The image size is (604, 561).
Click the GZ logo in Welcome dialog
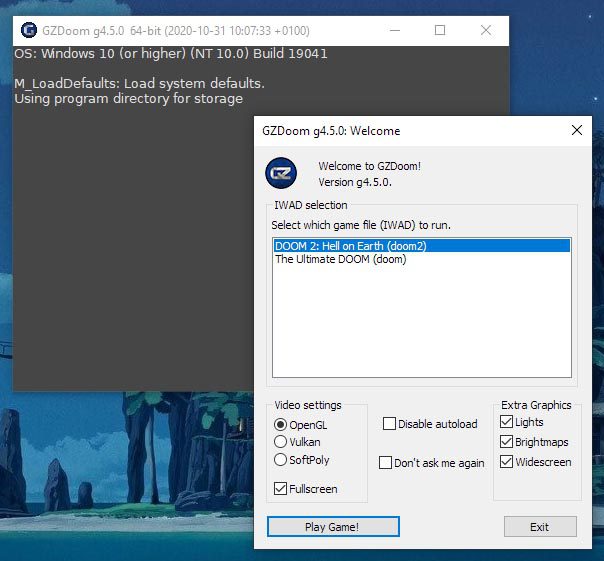point(281,173)
